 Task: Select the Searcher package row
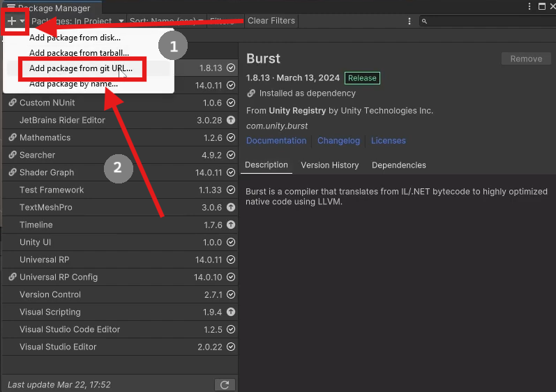coord(120,155)
